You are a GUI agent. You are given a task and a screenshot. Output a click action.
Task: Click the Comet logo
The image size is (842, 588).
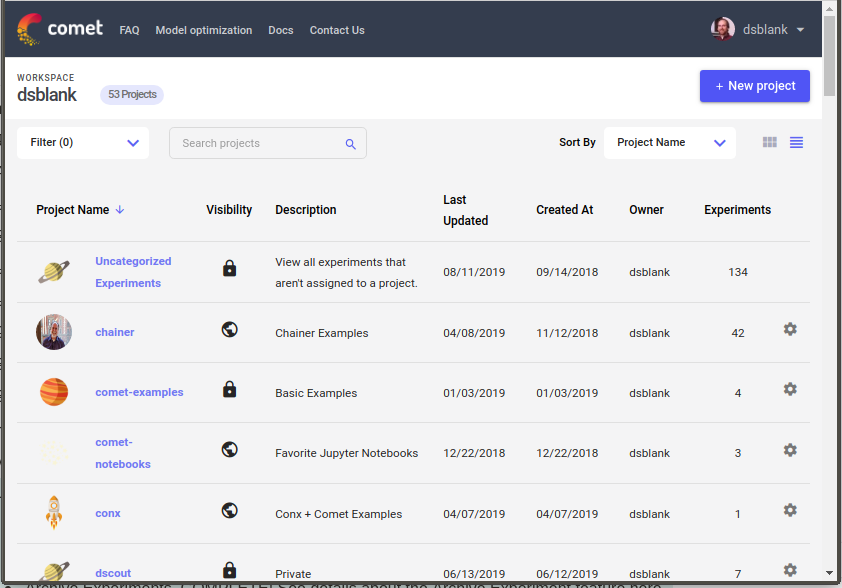click(x=60, y=29)
